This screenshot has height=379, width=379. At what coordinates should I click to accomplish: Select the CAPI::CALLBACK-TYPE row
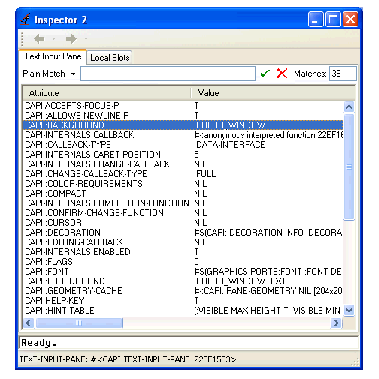pyautogui.click(x=183, y=145)
